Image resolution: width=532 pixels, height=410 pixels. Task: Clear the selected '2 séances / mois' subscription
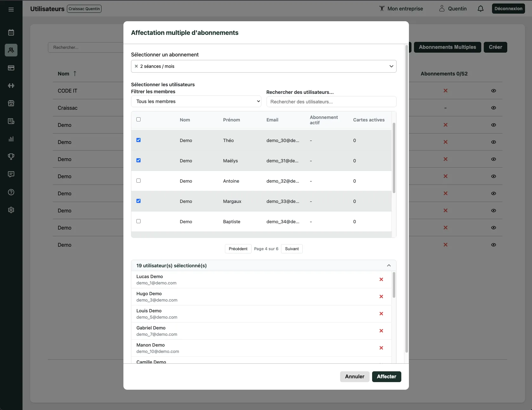[136, 66]
